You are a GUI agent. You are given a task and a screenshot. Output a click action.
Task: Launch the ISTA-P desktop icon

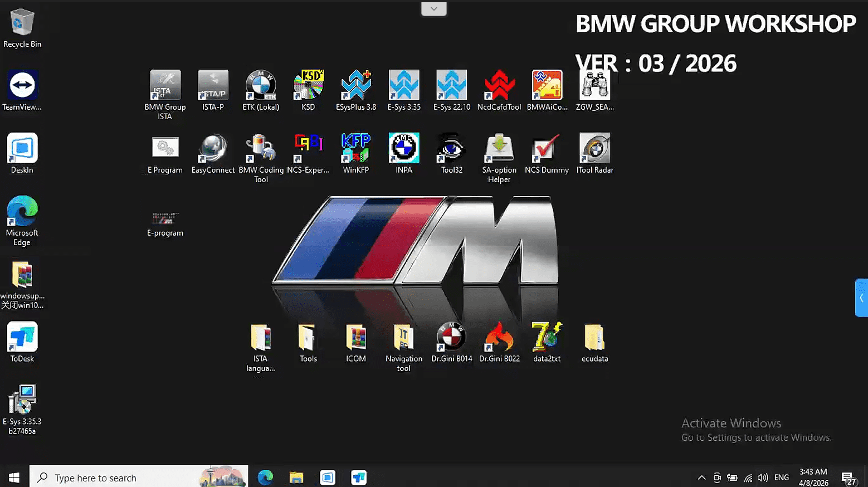point(213,85)
